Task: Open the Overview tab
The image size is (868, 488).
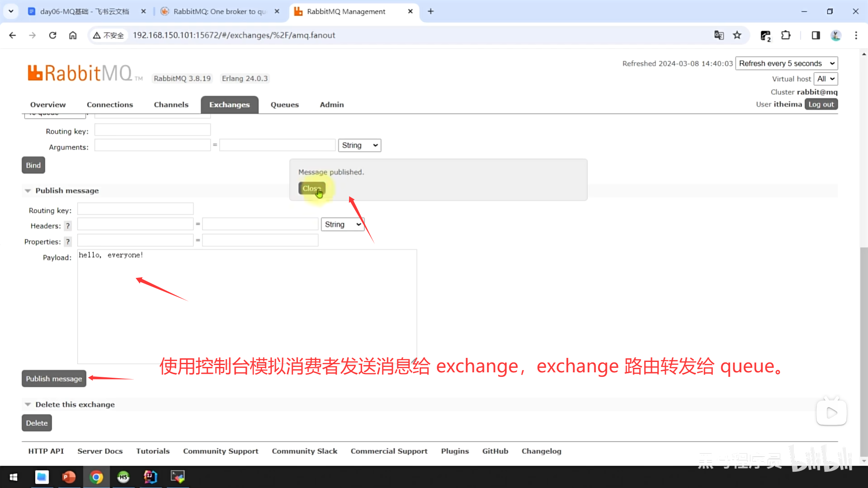Action: (48, 104)
